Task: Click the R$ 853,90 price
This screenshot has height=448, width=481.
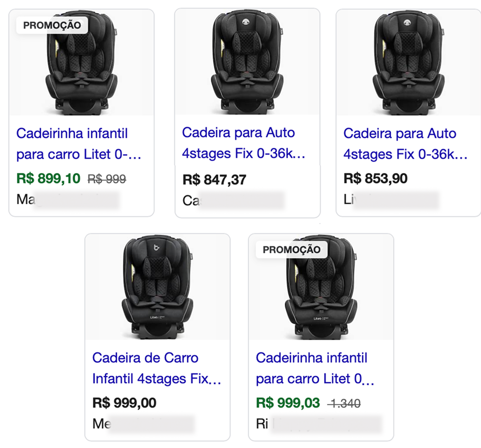Action: [x=376, y=178]
